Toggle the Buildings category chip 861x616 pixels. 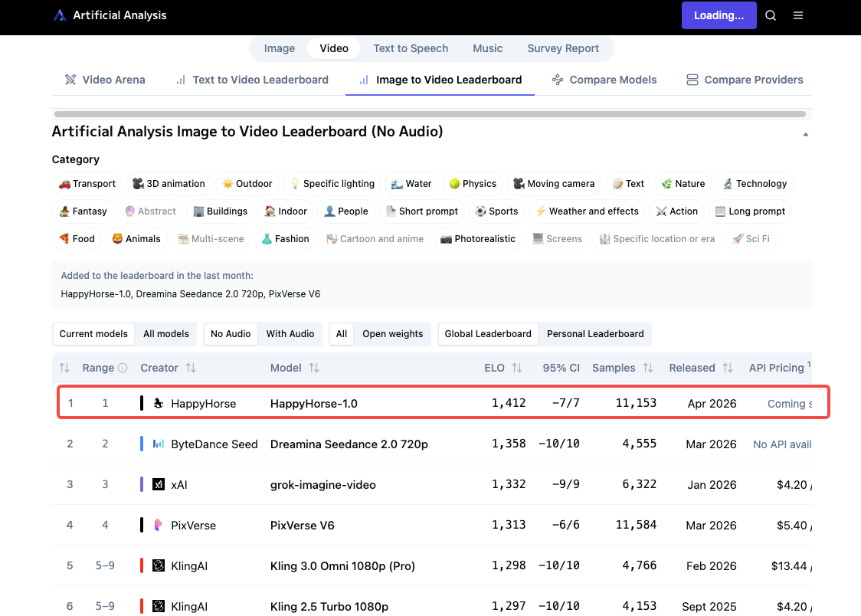click(220, 211)
